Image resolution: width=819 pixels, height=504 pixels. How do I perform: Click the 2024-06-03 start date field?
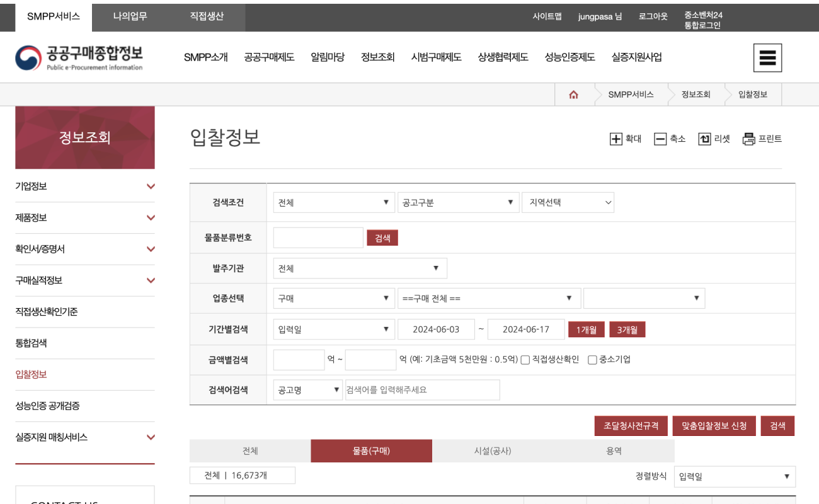pyautogui.click(x=437, y=329)
